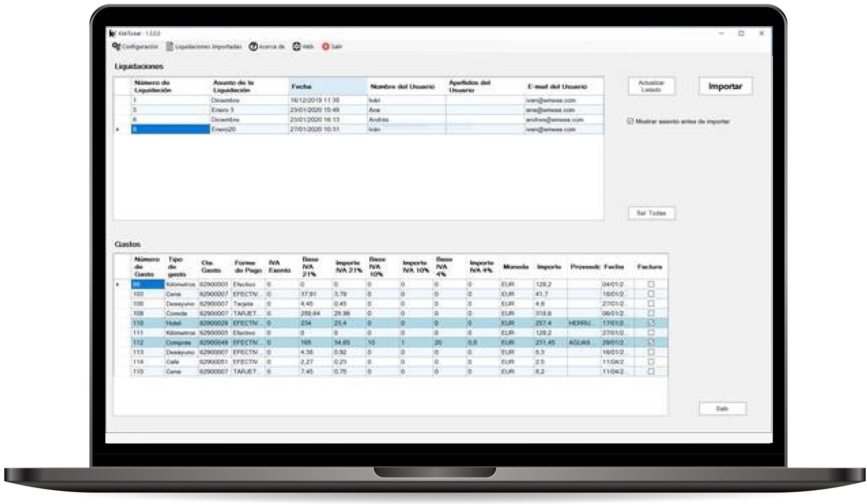Image resolution: width=867 pixels, height=504 pixels.
Task: Select expense row 110 Hotel
Action: [390, 323]
